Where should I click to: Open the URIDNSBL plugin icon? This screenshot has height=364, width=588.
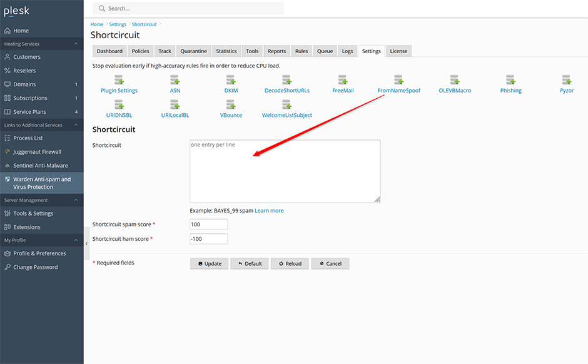(x=119, y=104)
